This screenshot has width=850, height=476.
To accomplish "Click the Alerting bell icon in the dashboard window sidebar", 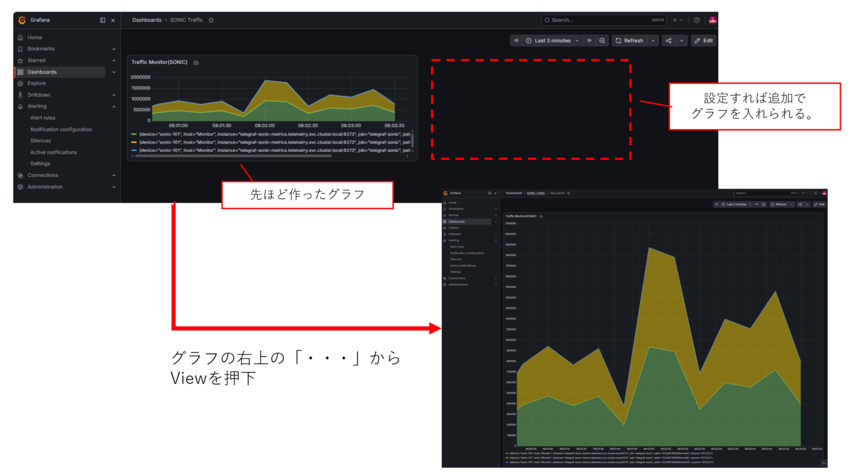I will coord(21,106).
